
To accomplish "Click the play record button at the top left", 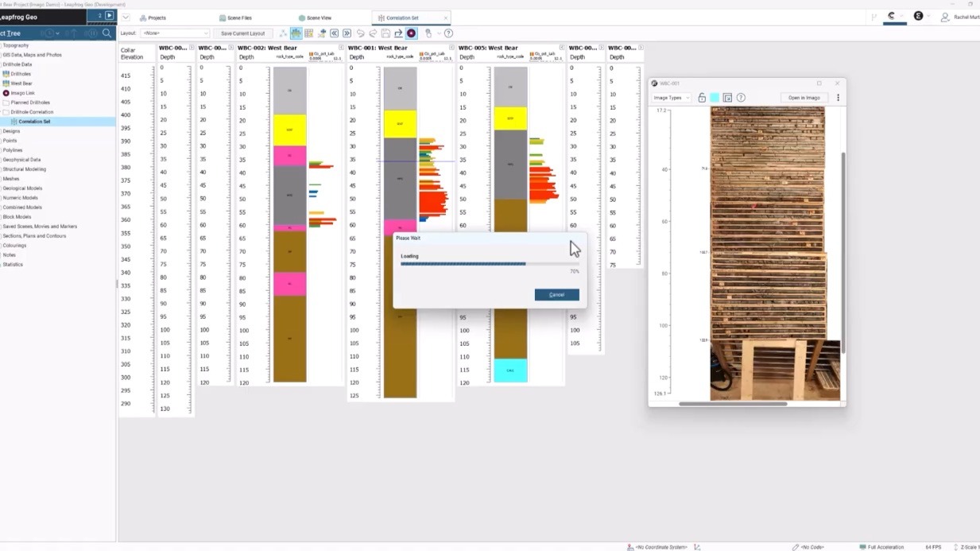I will pyautogui.click(x=110, y=15).
